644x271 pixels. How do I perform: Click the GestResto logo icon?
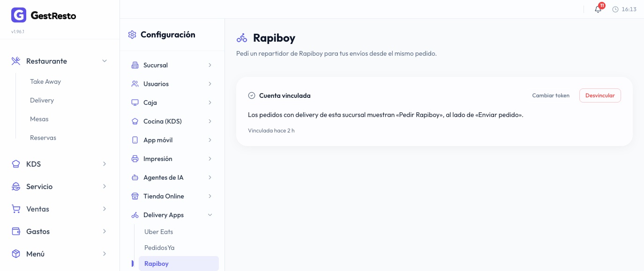pyautogui.click(x=19, y=15)
